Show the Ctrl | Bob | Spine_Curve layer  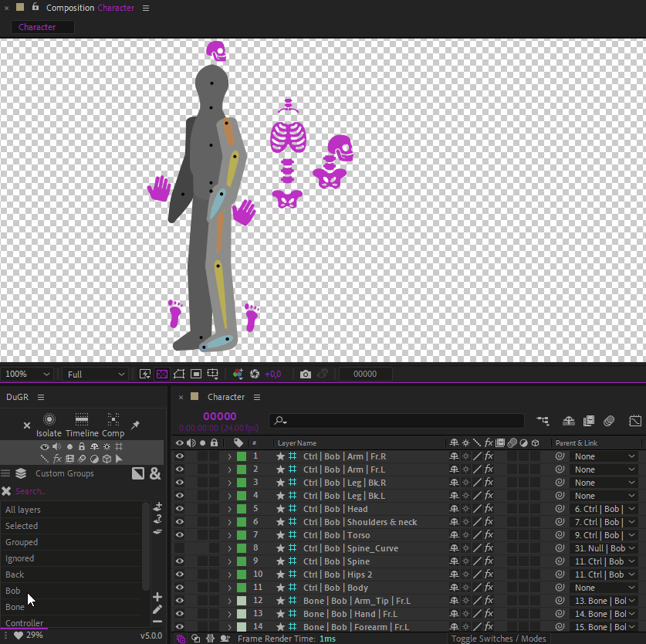tap(179, 548)
